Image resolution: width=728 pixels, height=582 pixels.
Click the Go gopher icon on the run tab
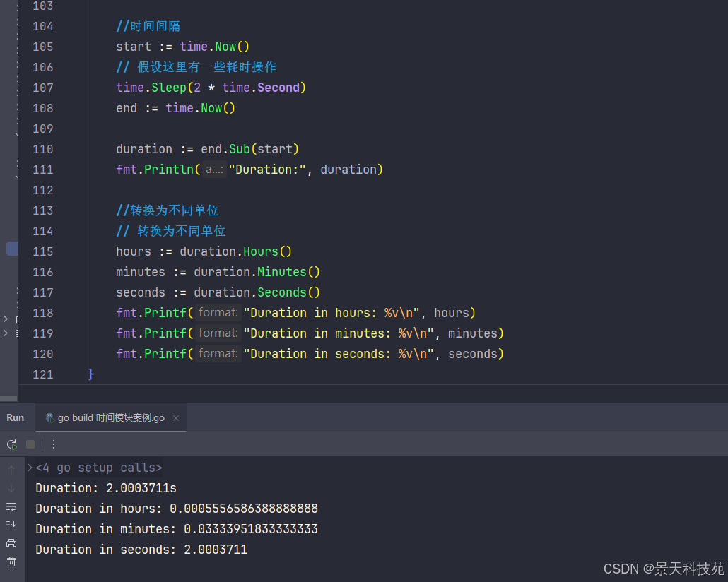pos(50,418)
